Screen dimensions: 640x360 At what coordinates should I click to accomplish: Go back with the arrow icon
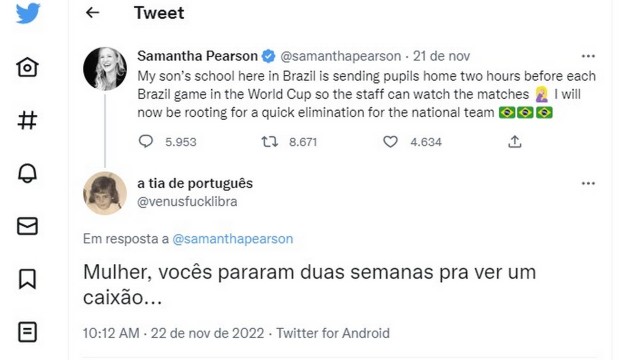click(93, 13)
